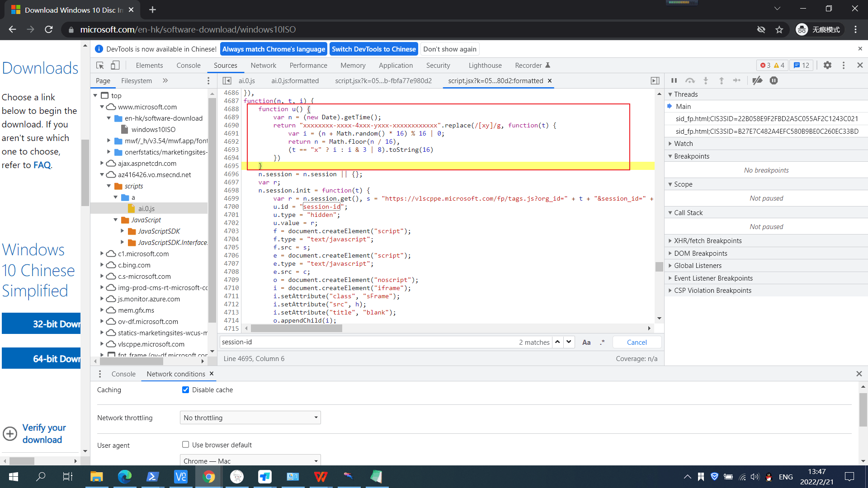The image size is (868, 488).
Task: Hide the navigator sidebar
Action: (227, 81)
